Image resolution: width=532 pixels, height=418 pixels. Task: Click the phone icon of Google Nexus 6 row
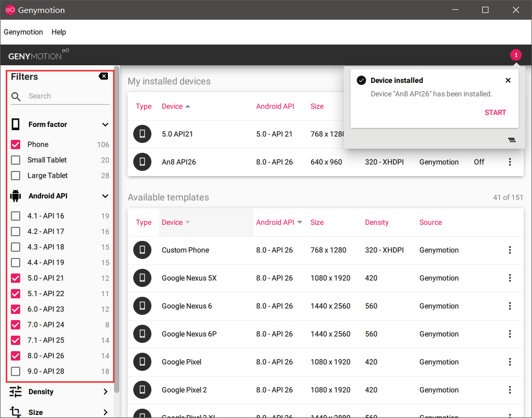pyautogui.click(x=142, y=306)
